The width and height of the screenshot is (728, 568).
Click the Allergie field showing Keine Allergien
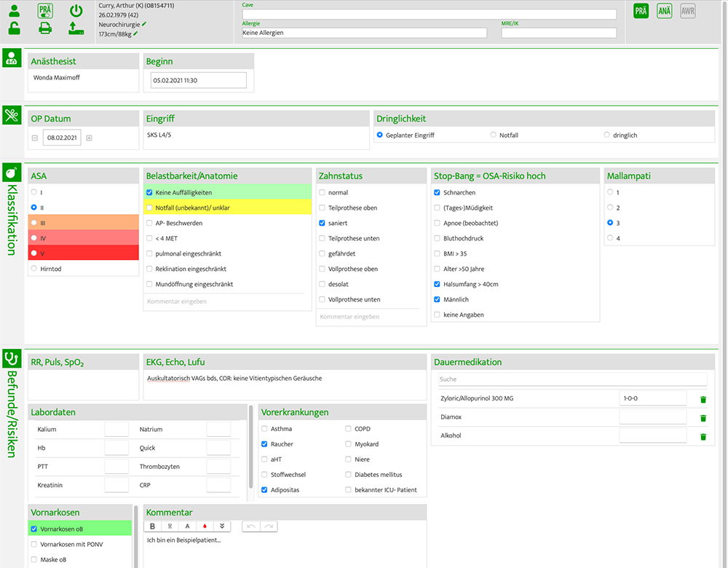(x=364, y=33)
